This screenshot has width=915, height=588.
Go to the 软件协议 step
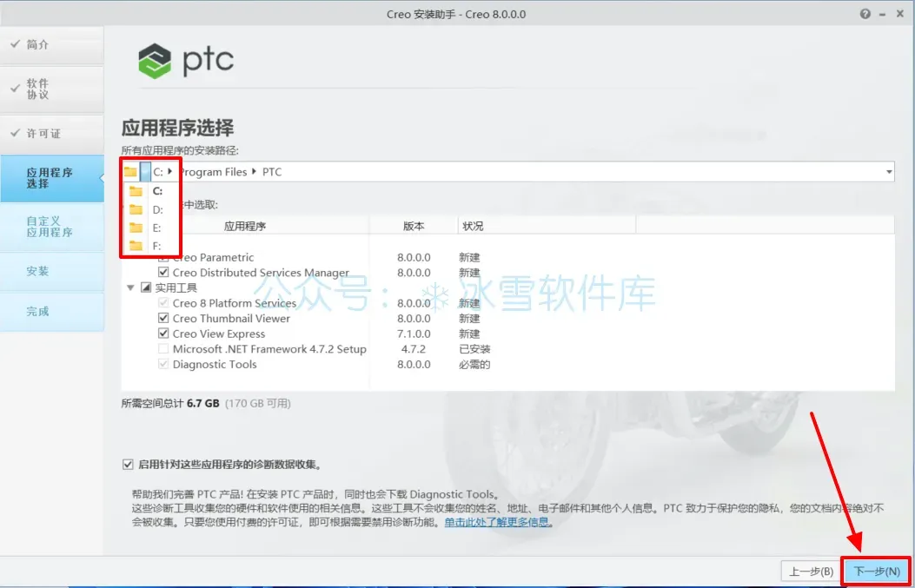[52, 89]
